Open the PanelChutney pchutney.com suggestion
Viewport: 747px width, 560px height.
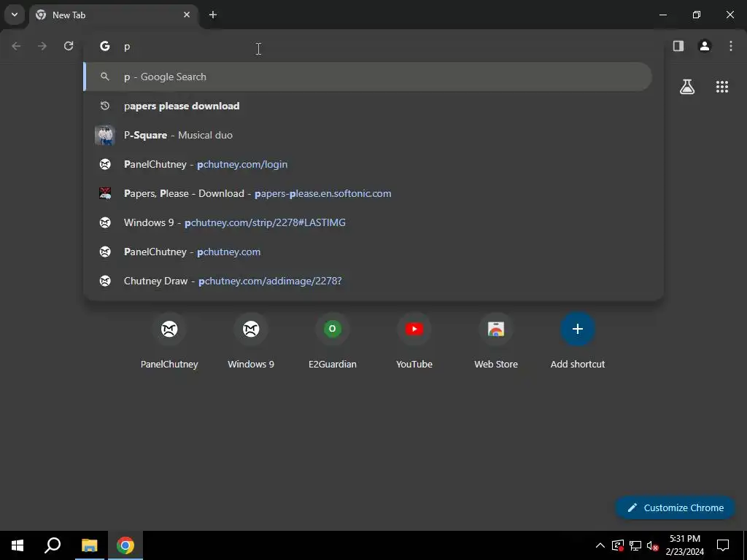point(368,252)
